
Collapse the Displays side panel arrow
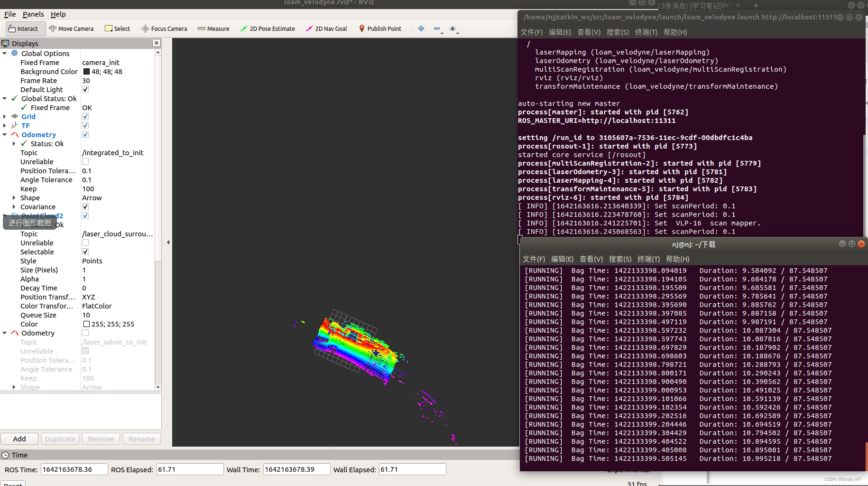(x=168, y=243)
